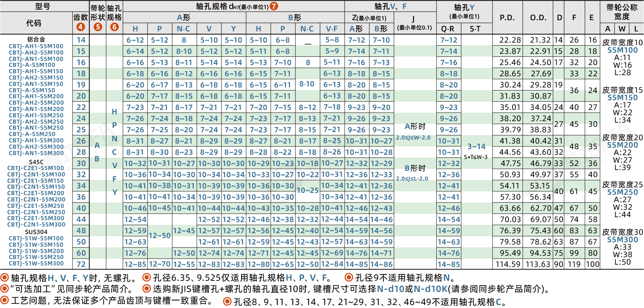Click the orange circled 5 badge under 带轮形状
Image resolution: width=644 pixels, height=308 pixels.
coord(98,27)
